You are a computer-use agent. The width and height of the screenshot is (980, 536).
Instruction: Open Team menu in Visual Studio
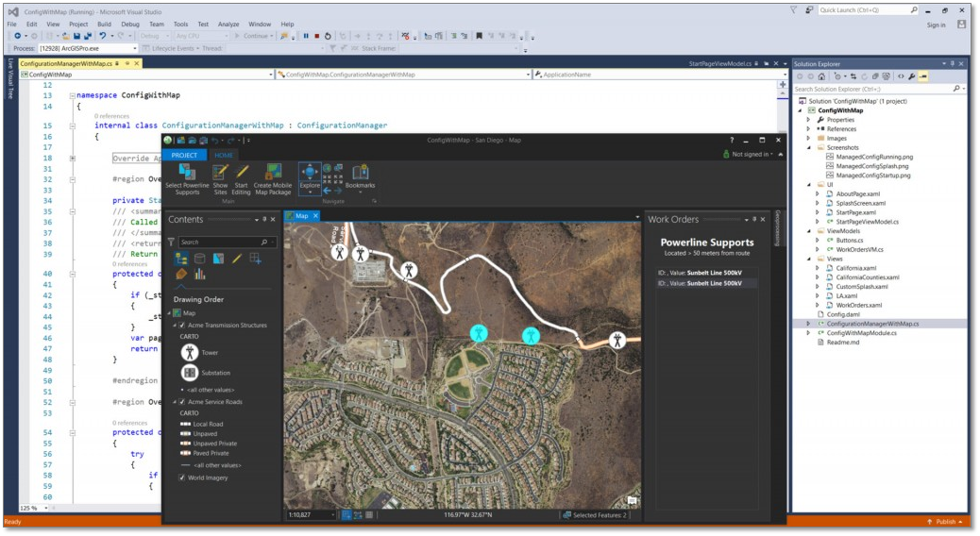point(156,25)
